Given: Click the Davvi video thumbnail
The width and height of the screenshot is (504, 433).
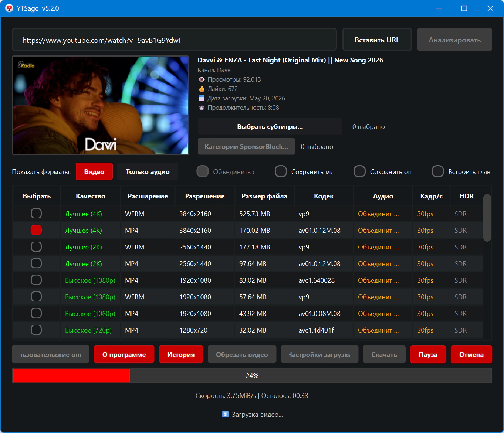Looking at the screenshot, I should click(x=101, y=105).
